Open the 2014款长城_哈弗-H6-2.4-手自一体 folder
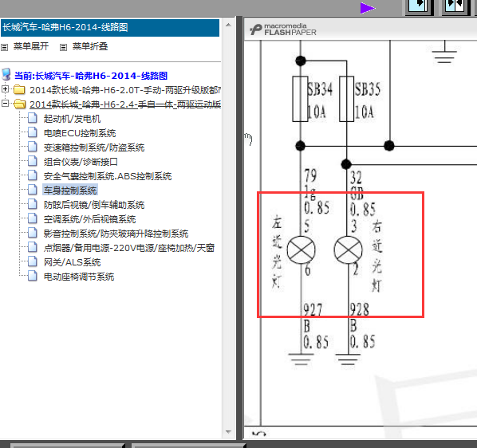The height and width of the screenshot is (448, 477). (x=125, y=104)
